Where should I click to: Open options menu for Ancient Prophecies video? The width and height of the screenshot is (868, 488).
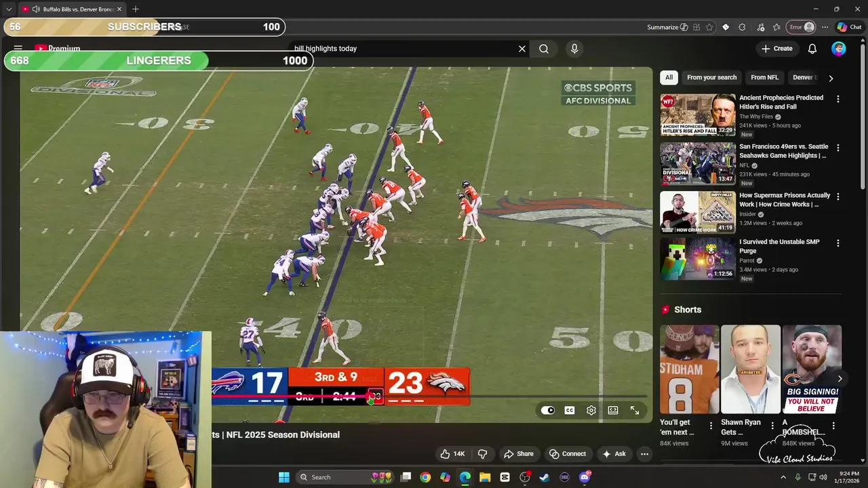coord(838,99)
